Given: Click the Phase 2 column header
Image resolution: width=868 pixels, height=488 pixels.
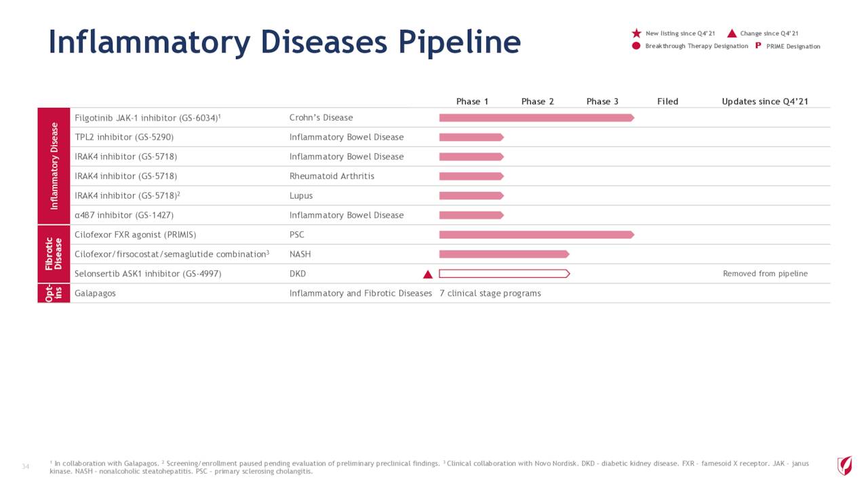Looking at the screenshot, I should 538,102.
